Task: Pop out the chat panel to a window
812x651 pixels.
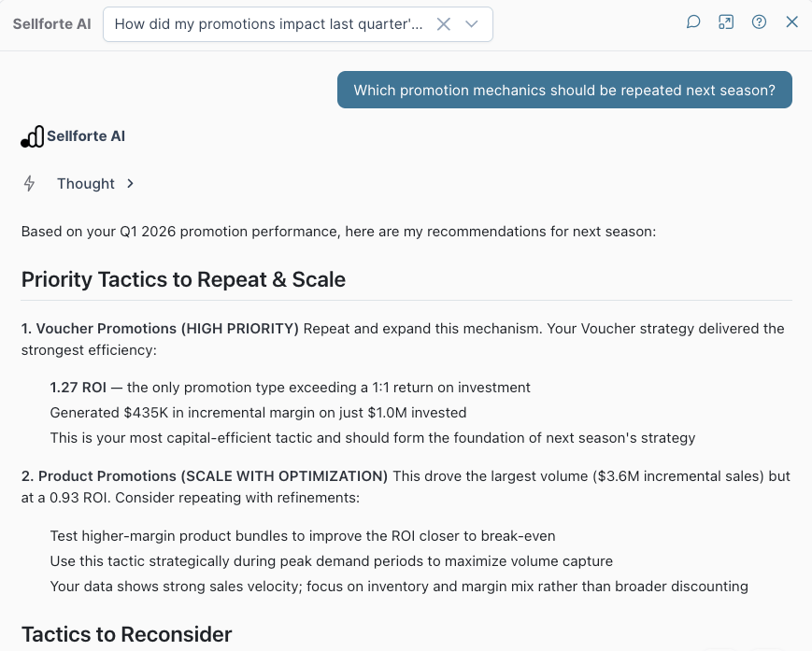Action: [726, 21]
